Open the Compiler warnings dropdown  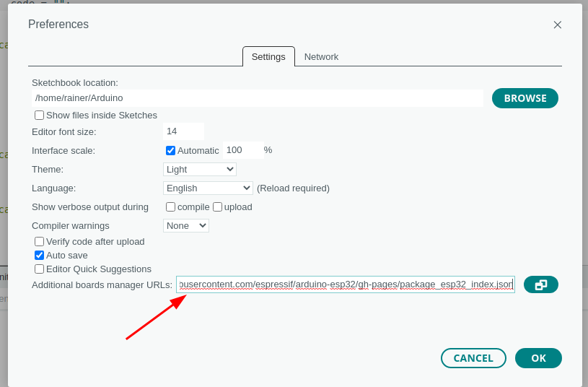click(185, 226)
